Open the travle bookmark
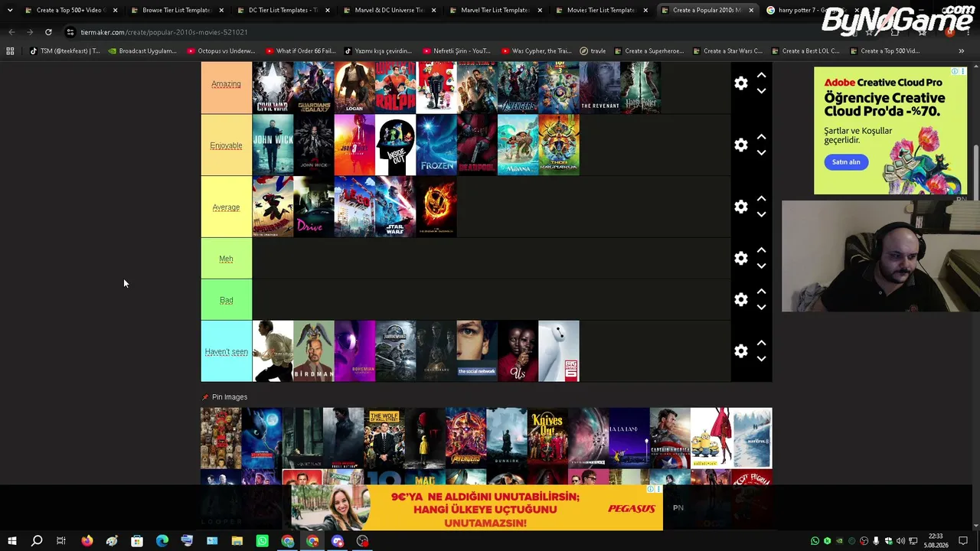The image size is (980, 551). pyautogui.click(x=593, y=51)
